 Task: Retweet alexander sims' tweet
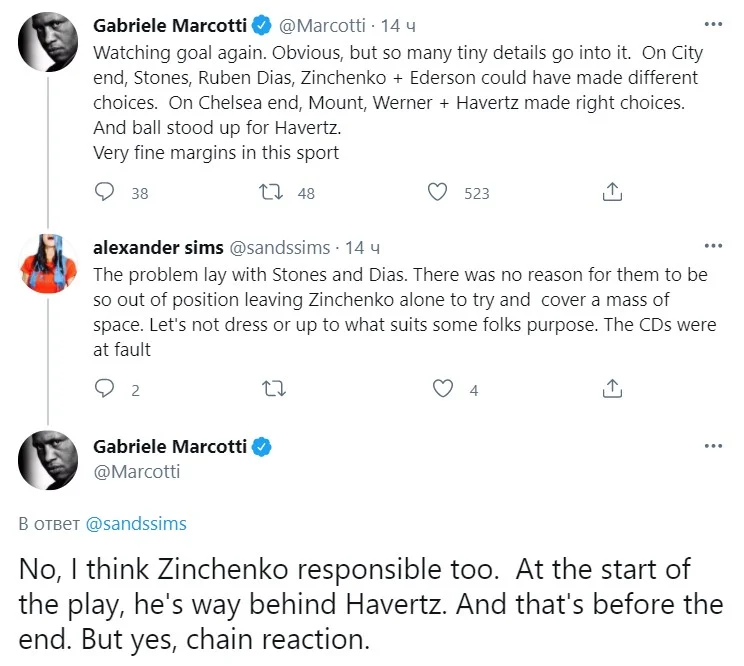270,389
